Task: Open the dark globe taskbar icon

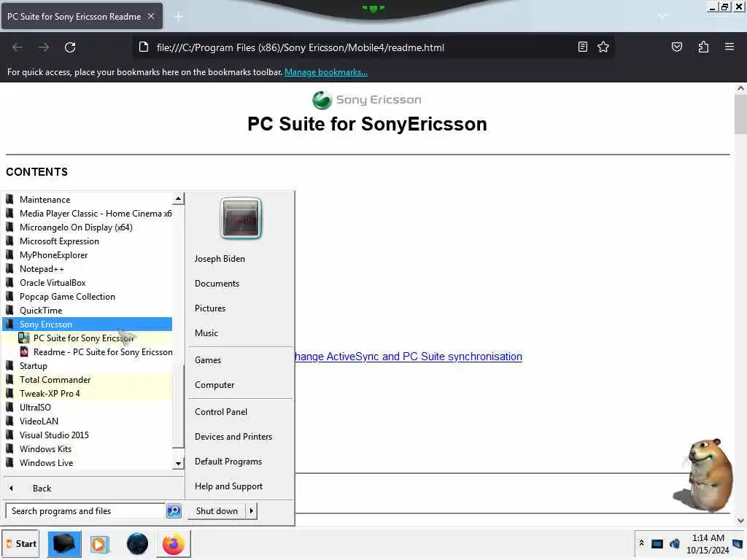Action: pos(137,544)
